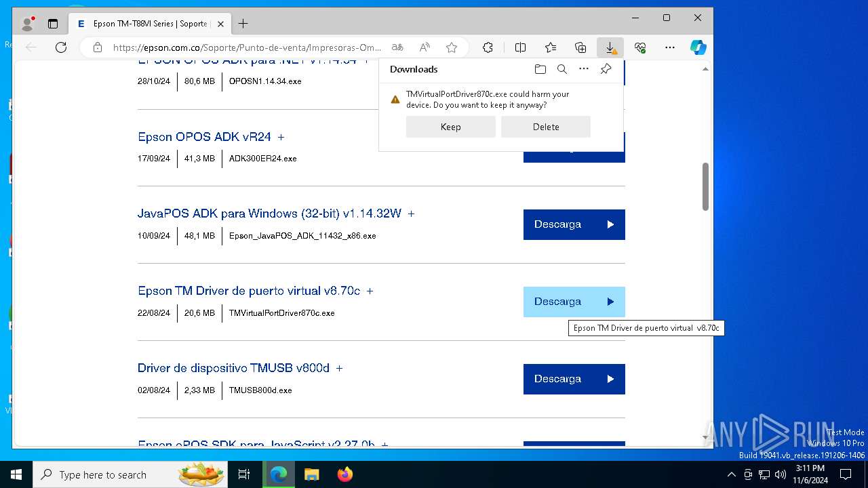
Task: Open the notification center icon
Action: click(846, 474)
